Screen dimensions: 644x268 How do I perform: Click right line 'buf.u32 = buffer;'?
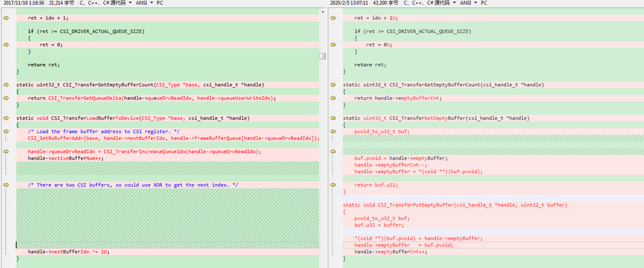[x=379, y=225]
